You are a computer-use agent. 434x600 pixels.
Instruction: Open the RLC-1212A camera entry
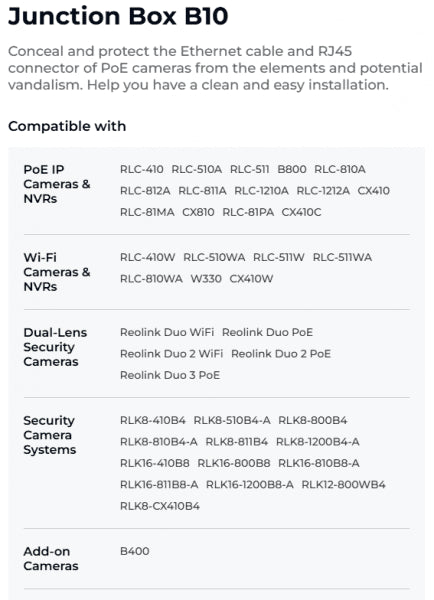323,191
